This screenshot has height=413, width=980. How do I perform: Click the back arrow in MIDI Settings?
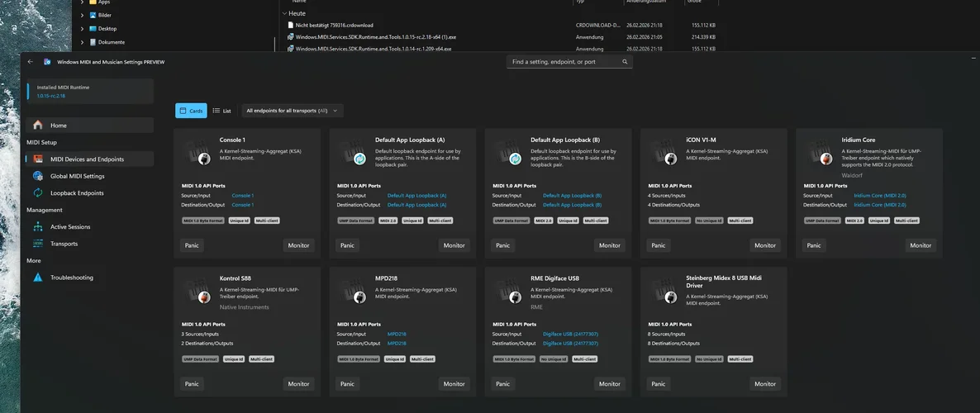30,62
